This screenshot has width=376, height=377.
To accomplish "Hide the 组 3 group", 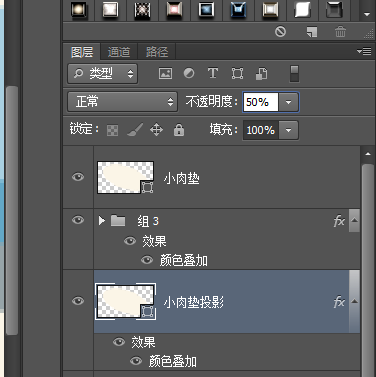I will pyautogui.click(x=78, y=220).
